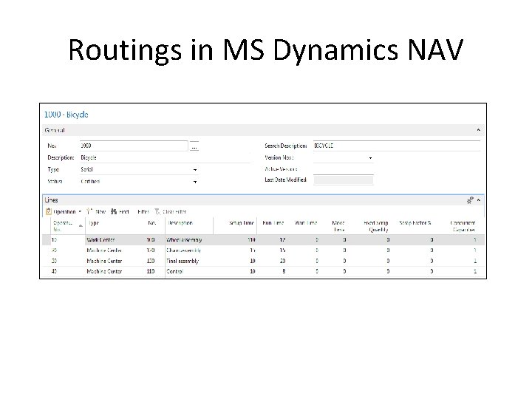Click Setup Time value in Wheel assembly row
Screen dimensions: 532x399
point(251,240)
